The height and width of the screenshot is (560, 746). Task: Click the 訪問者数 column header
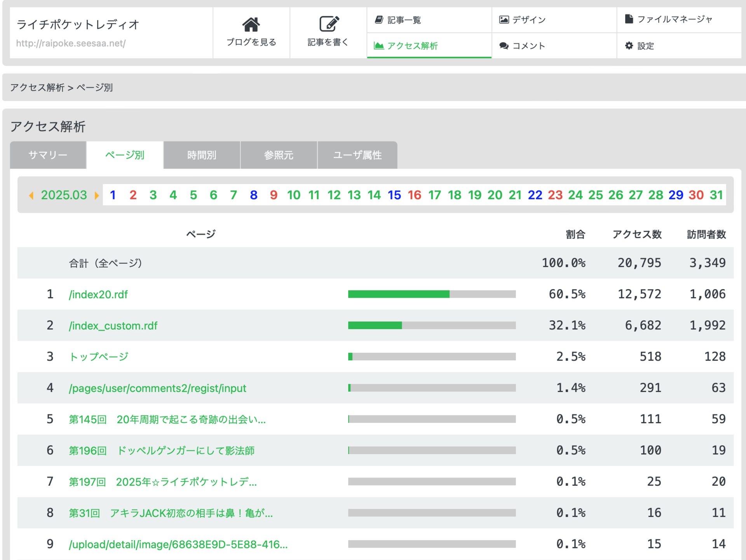(x=706, y=234)
